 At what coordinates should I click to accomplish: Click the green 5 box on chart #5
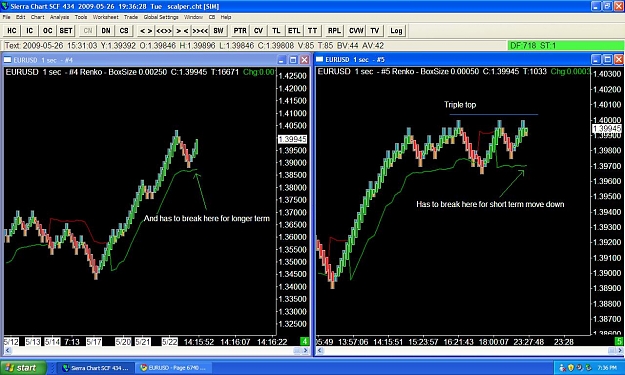coord(620,342)
